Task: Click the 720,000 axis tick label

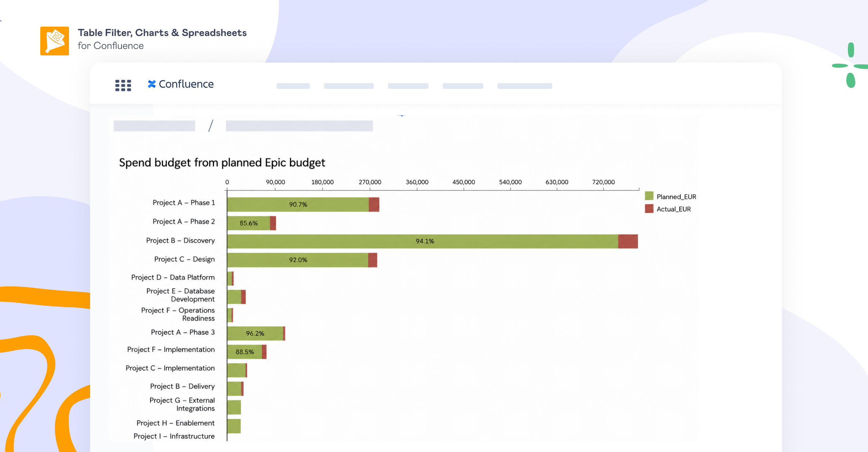Action: click(604, 182)
